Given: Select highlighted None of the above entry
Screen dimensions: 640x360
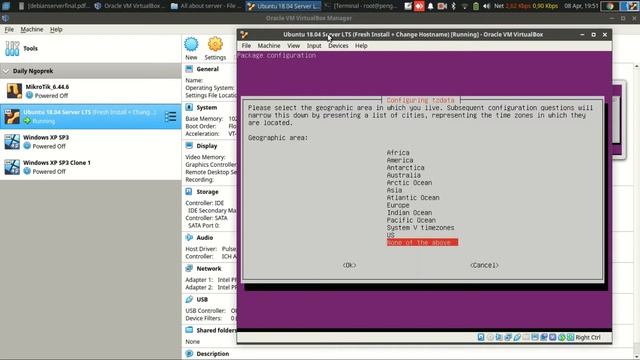Looking at the screenshot, I should coord(422,243).
